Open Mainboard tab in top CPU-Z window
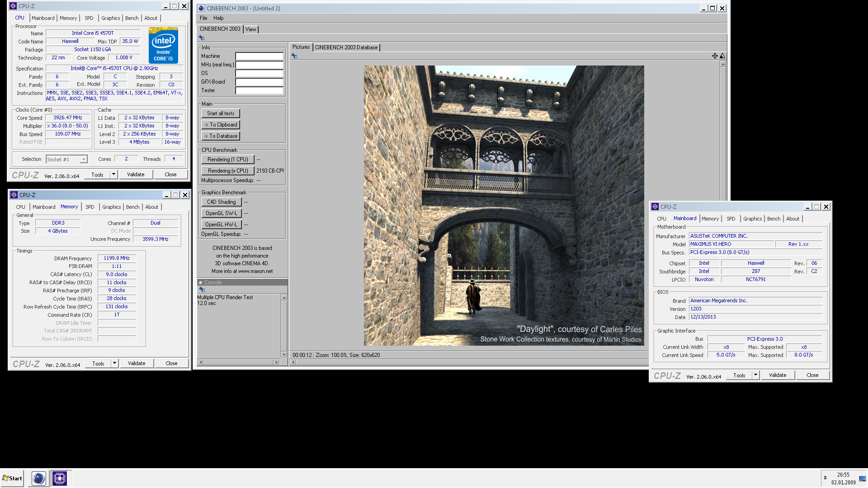The height and width of the screenshot is (488, 868). (x=43, y=18)
